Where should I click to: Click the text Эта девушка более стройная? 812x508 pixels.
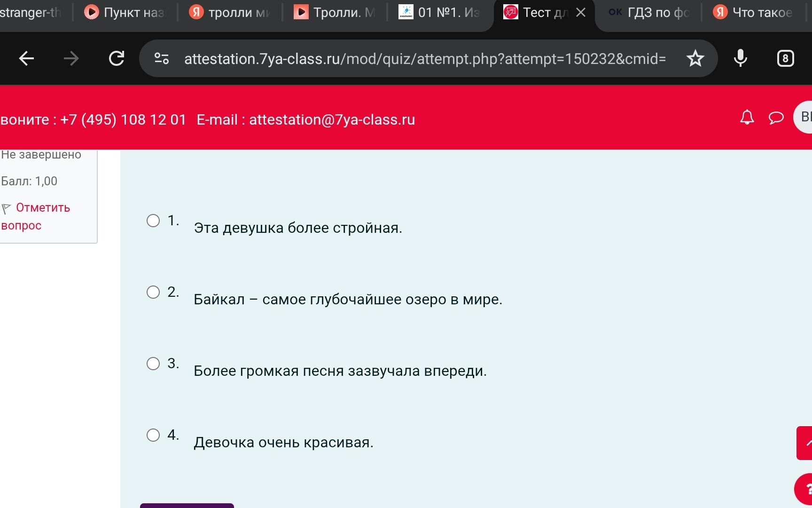tap(298, 228)
